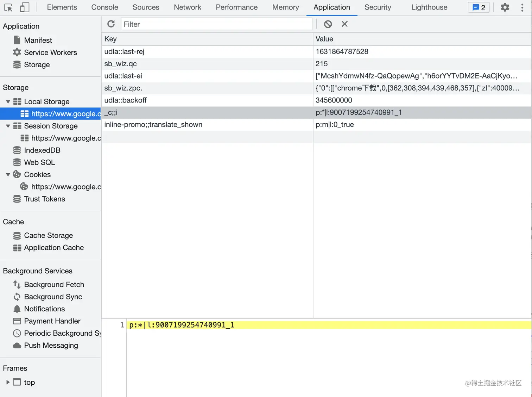Select the Local Storage tree item

pyautogui.click(x=47, y=102)
